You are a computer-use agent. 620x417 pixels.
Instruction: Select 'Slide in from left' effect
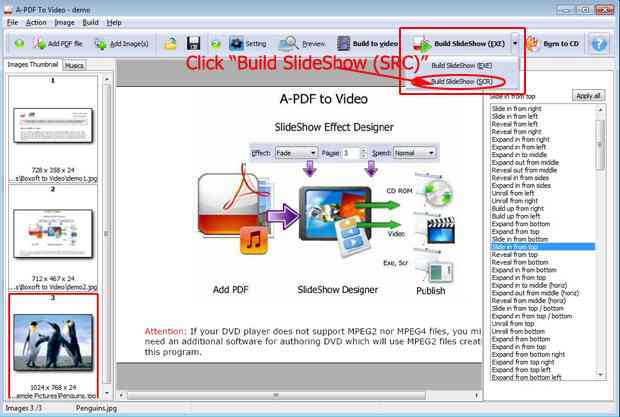[x=514, y=116]
